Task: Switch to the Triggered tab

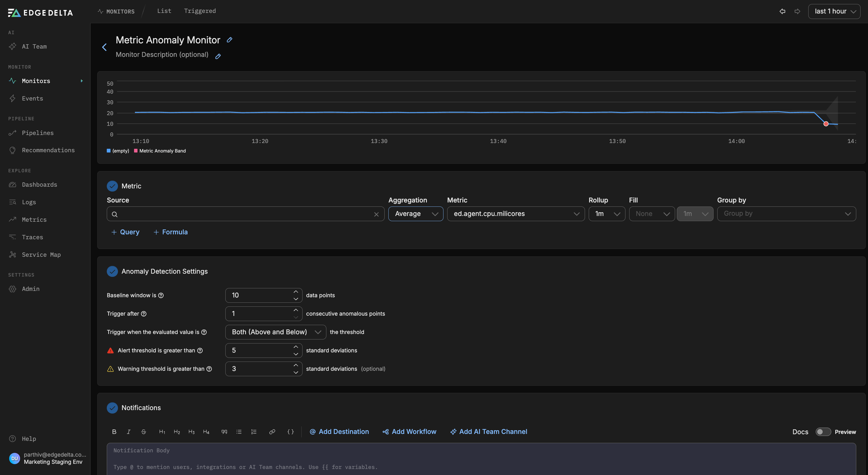Action: click(x=200, y=11)
